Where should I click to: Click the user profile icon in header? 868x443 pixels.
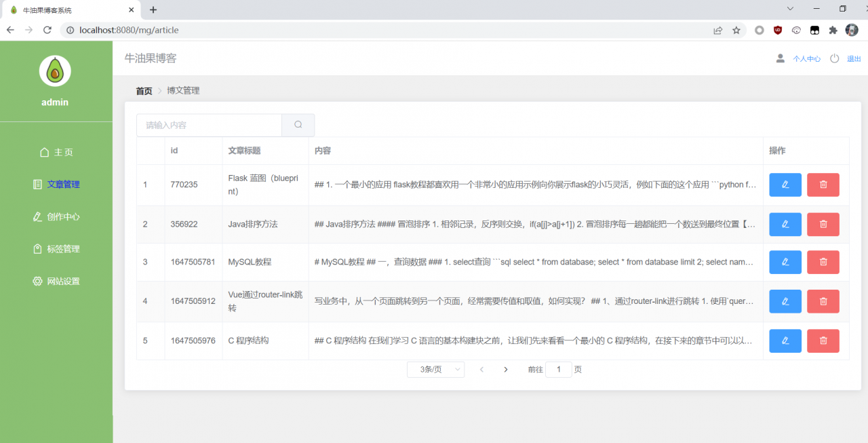pyautogui.click(x=781, y=58)
